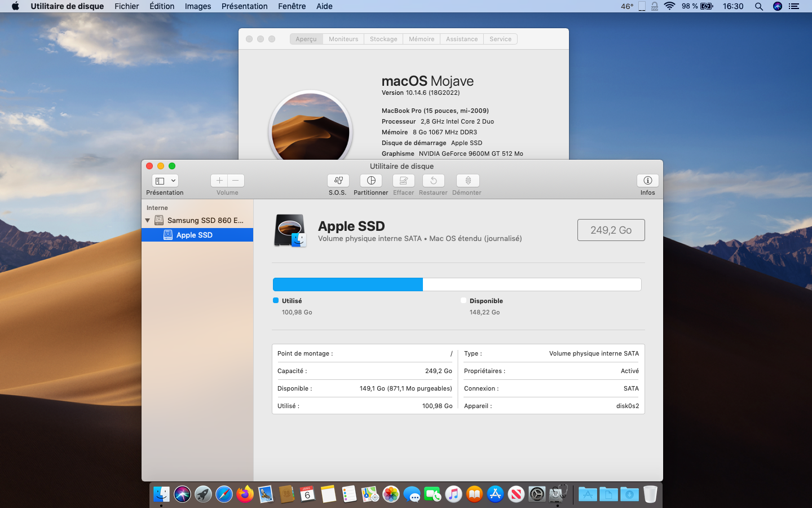
Task: Click the S.O.S. first aid icon
Action: click(x=338, y=181)
